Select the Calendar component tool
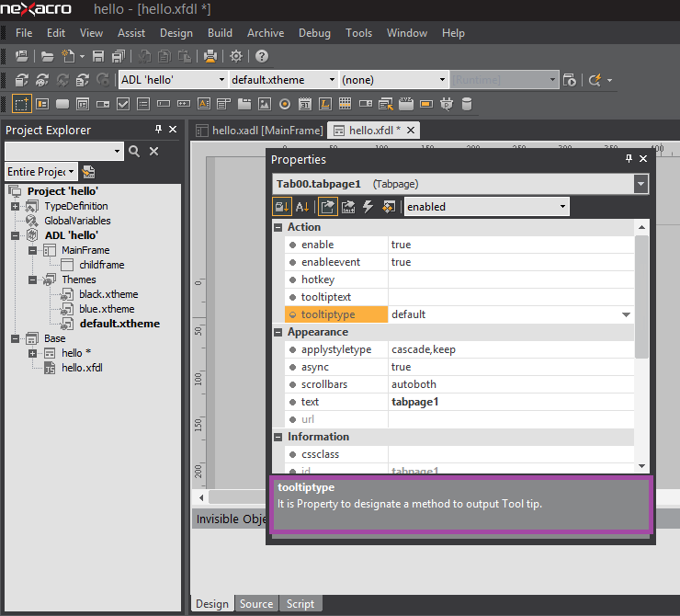This screenshot has width=680, height=616. tap(305, 104)
